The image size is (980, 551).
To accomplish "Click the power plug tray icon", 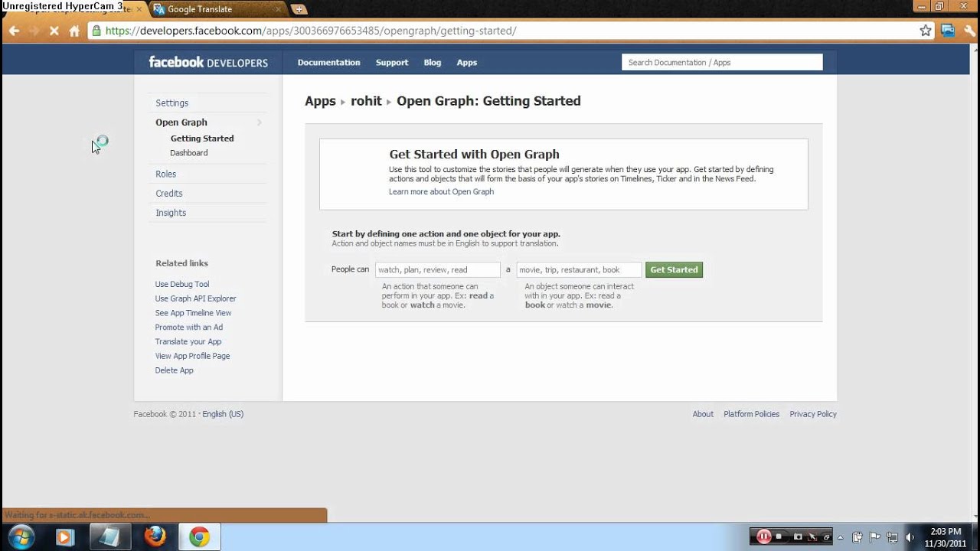I will click(857, 537).
